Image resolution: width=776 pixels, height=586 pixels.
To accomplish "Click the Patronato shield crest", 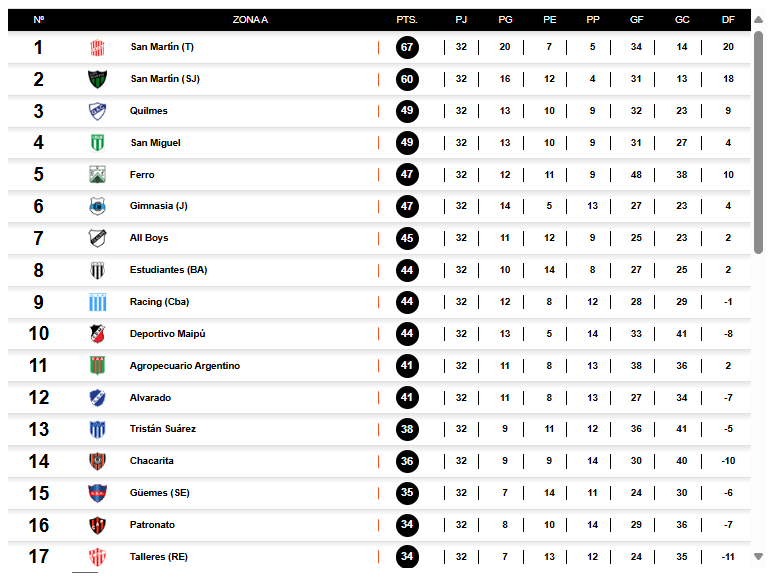I will click(x=97, y=525).
